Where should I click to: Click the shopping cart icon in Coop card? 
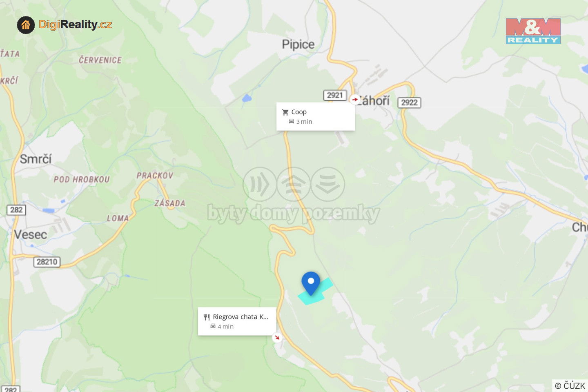point(285,112)
